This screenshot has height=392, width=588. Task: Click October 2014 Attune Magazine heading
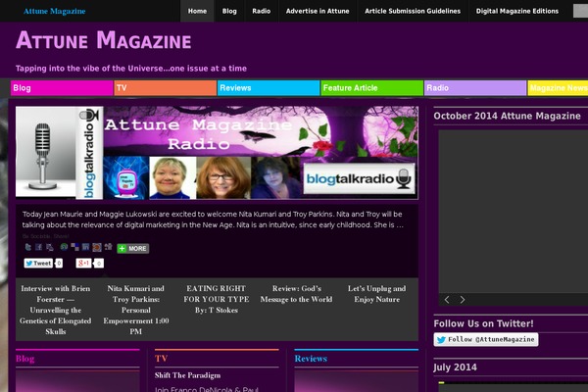coord(507,116)
